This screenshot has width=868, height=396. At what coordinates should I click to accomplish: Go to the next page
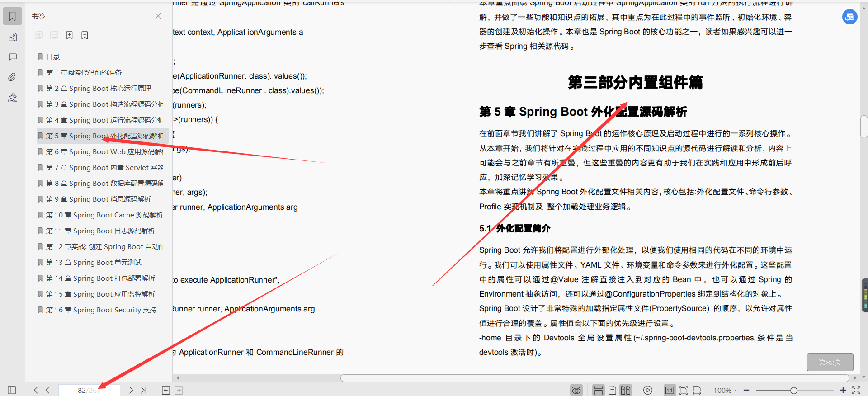pyautogui.click(x=131, y=390)
